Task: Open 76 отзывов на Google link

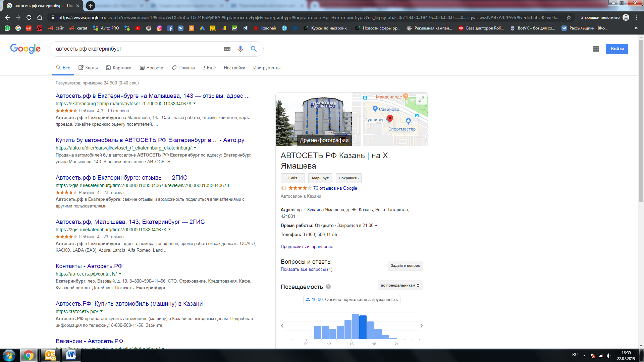Action: (x=335, y=188)
